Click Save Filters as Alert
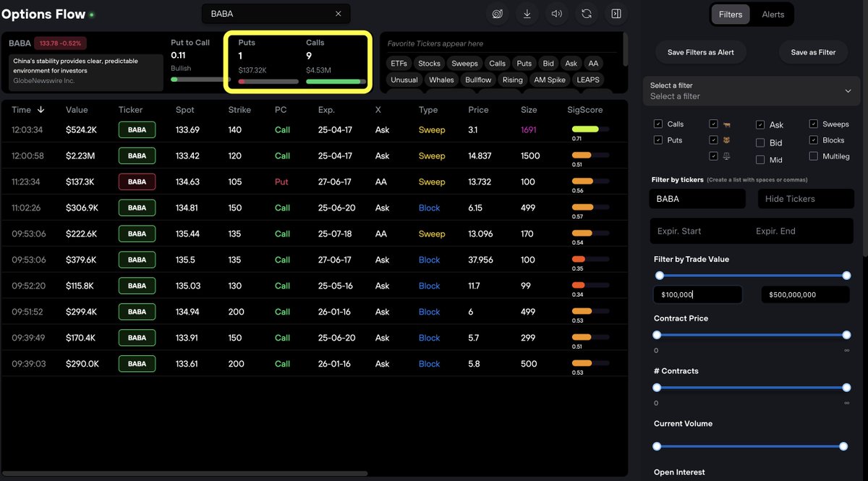This screenshot has width=868, height=481. pyautogui.click(x=700, y=52)
